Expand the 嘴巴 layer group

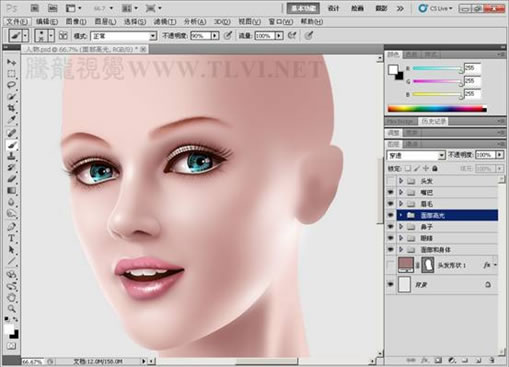pos(401,192)
